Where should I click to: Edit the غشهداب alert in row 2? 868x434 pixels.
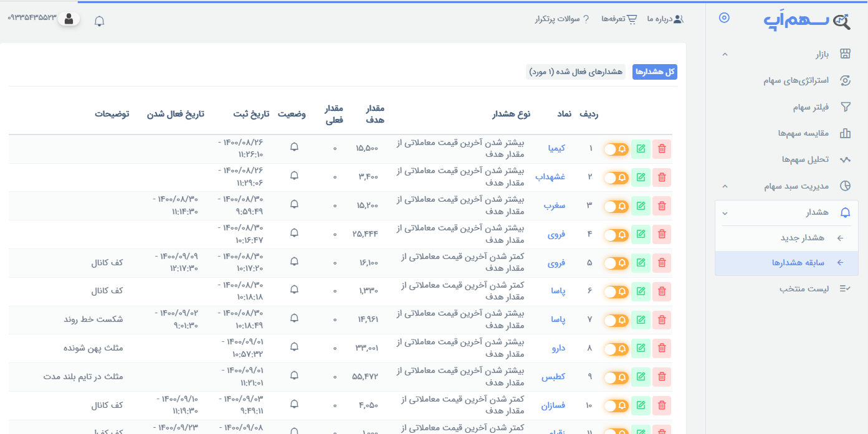pos(641,177)
